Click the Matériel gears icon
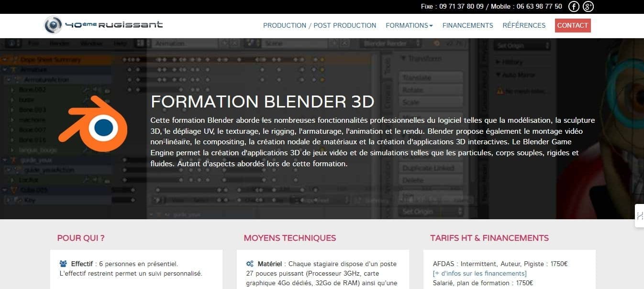Screen dimensions: 644x289 (250, 264)
